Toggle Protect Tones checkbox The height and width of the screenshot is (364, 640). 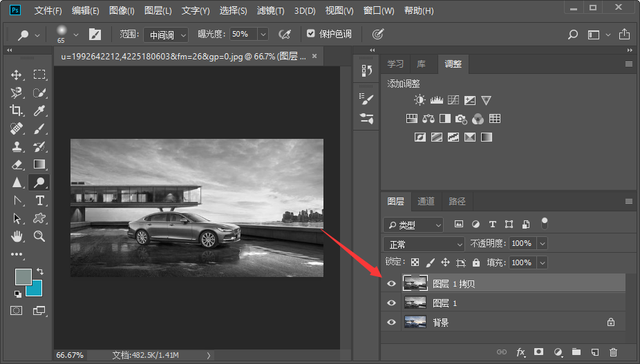click(310, 33)
